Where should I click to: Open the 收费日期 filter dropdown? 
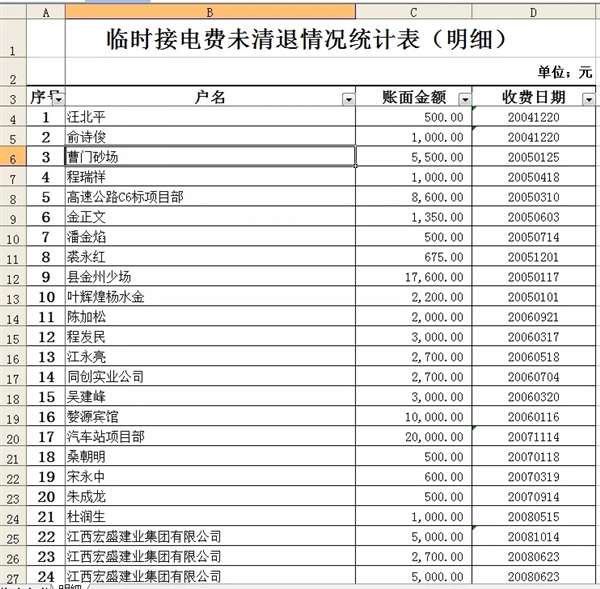589,100
